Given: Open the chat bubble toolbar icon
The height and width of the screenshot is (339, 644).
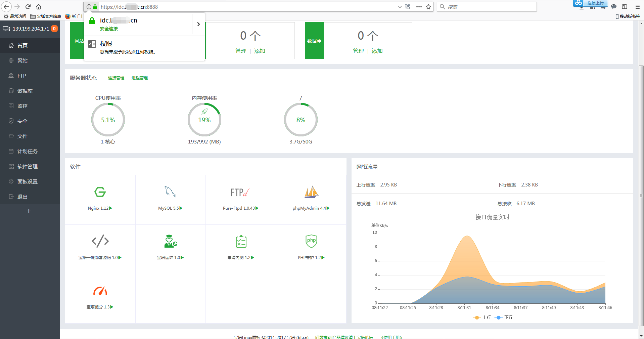Looking at the screenshot, I should pos(614,7).
